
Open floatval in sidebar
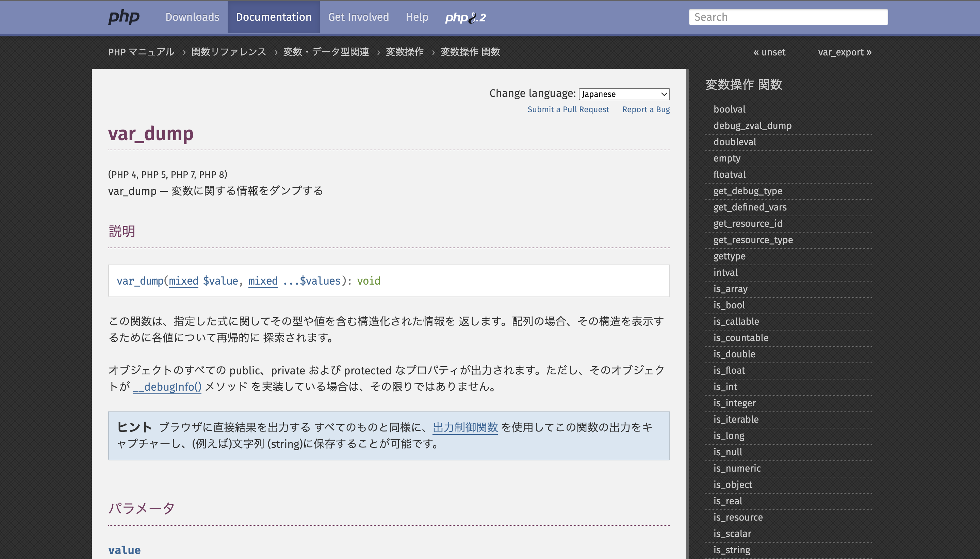(x=730, y=175)
